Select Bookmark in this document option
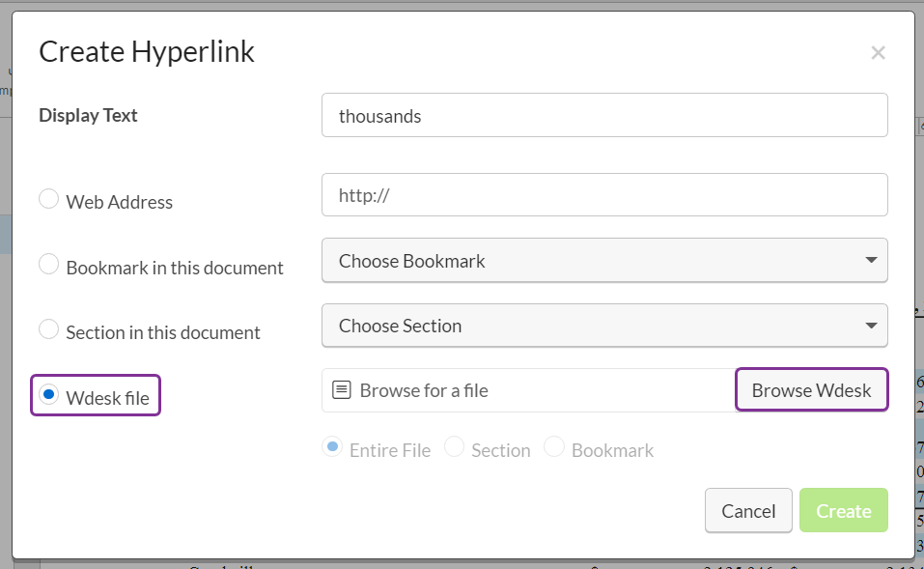 (48, 264)
